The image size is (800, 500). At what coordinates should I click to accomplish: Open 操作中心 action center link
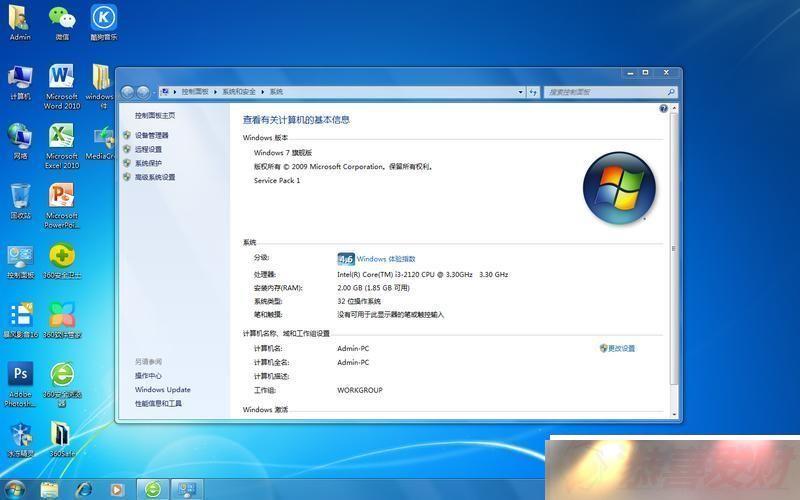[x=148, y=376]
